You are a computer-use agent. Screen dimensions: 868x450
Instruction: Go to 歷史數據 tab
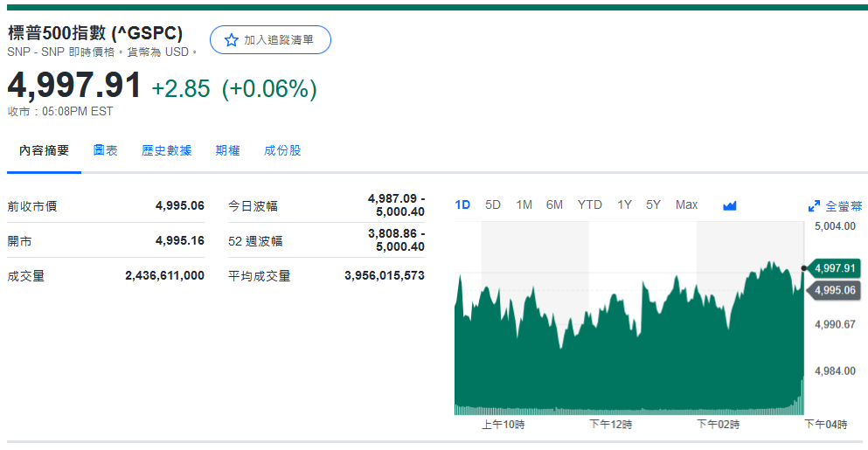pos(166,150)
